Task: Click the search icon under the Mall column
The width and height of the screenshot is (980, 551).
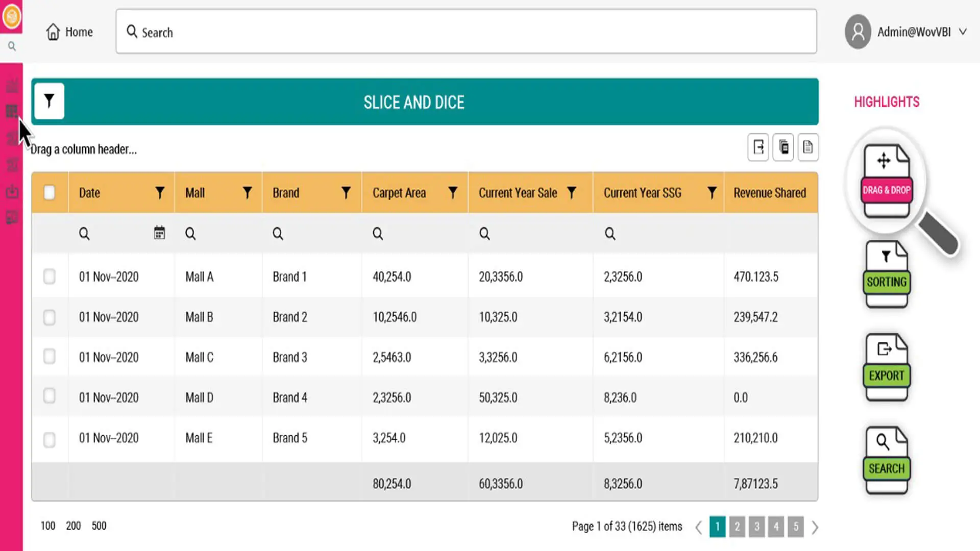Action: (190, 234)
